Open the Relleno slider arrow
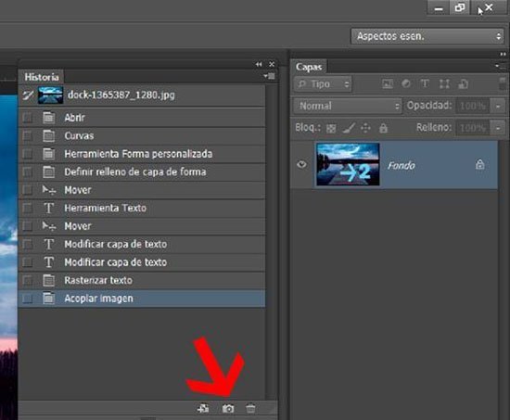Screen dimensions: 510x420 click(x=498, y=128)
